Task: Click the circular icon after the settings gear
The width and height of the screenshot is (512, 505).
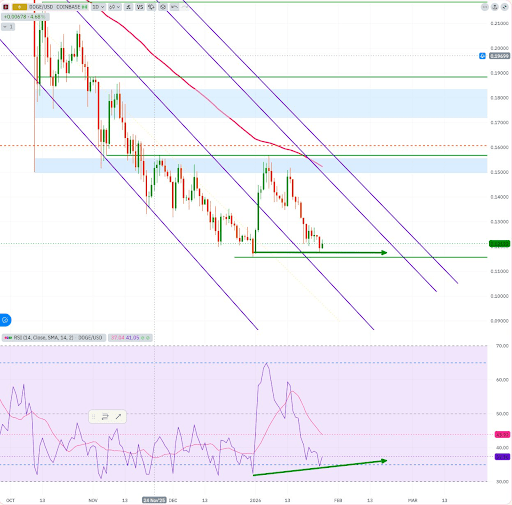Action: coord(162,7)
